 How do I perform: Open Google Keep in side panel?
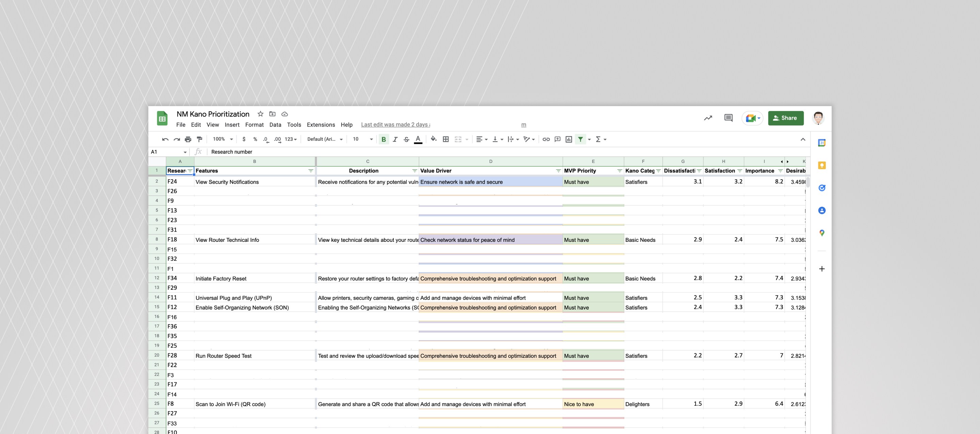(x=822, y=165)
